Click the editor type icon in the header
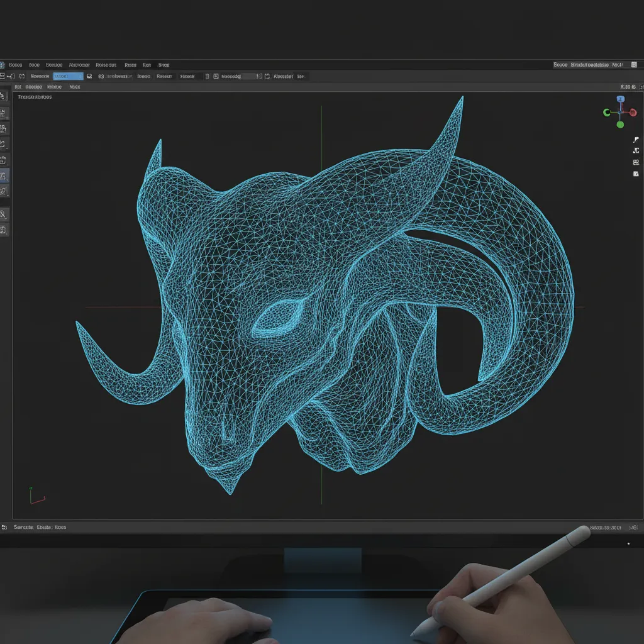Viewport: 644px width, 644px height. pyautogui.click(x=5, y=76)
